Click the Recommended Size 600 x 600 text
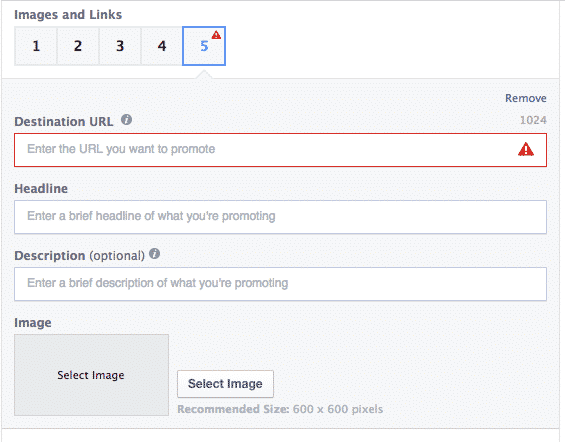Viewport: 565px width, 442px height. 280,409
